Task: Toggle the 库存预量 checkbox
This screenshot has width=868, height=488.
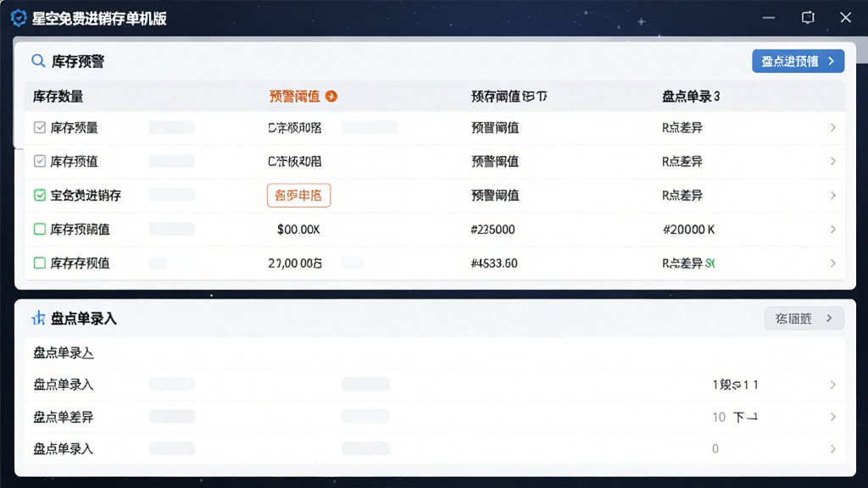Action: (39, 127)
